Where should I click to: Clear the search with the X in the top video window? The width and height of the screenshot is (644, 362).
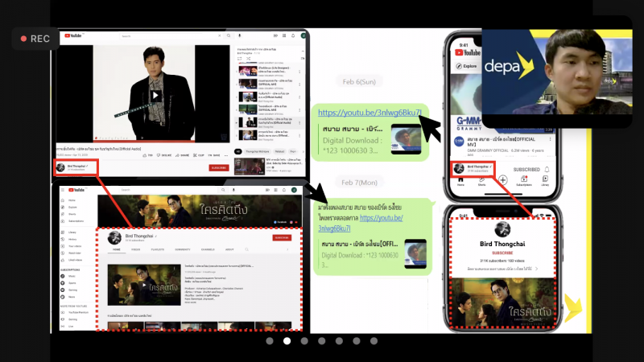pyautogui.click(x=219, y=35)
